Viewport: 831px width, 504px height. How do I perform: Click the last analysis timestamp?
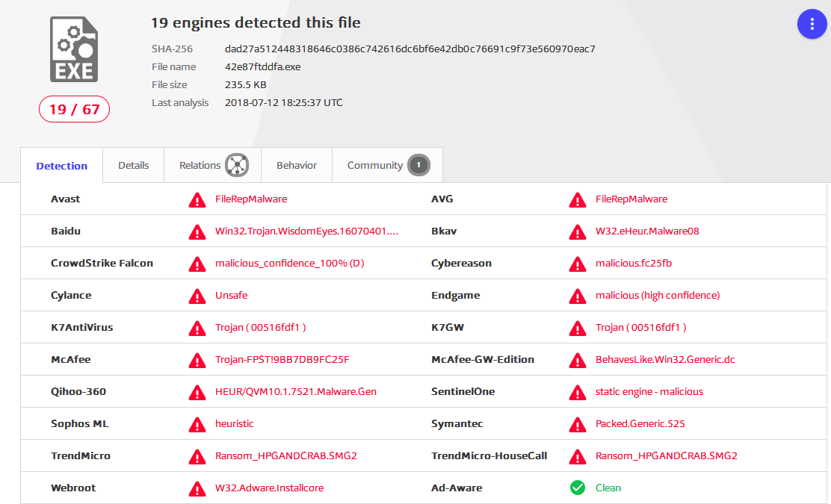283,103
